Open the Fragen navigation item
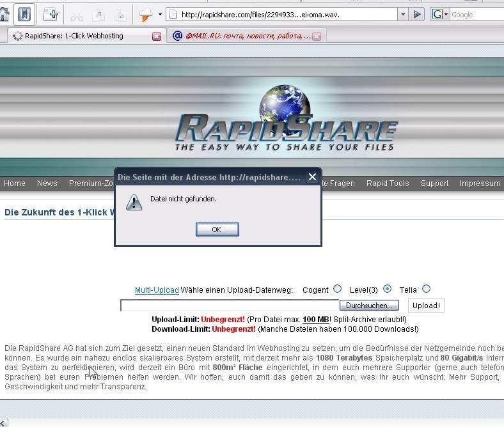The width and height of the screenshot is (504, 427). click(338, 183)
